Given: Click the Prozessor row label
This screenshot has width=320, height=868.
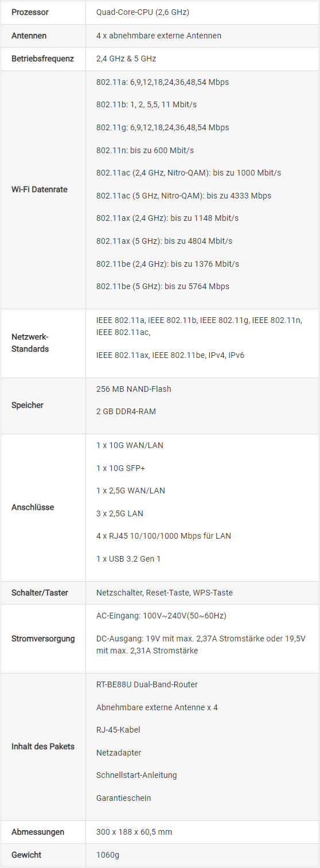Looking at the screenshot, I should point(30,12).
